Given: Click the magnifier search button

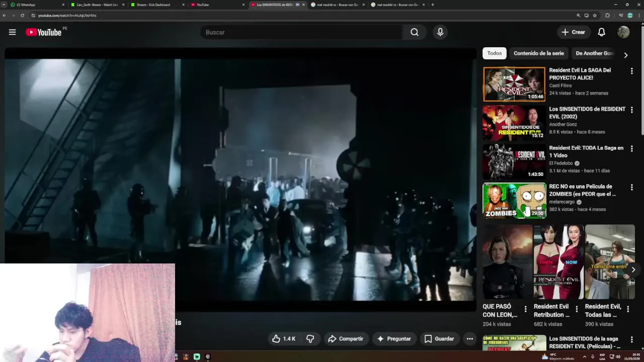Looking at the screenshot, I should [414, 32].
